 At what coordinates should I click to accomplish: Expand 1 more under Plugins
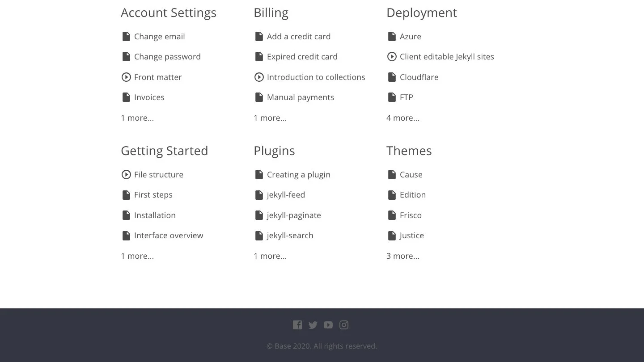pos(270,256)
